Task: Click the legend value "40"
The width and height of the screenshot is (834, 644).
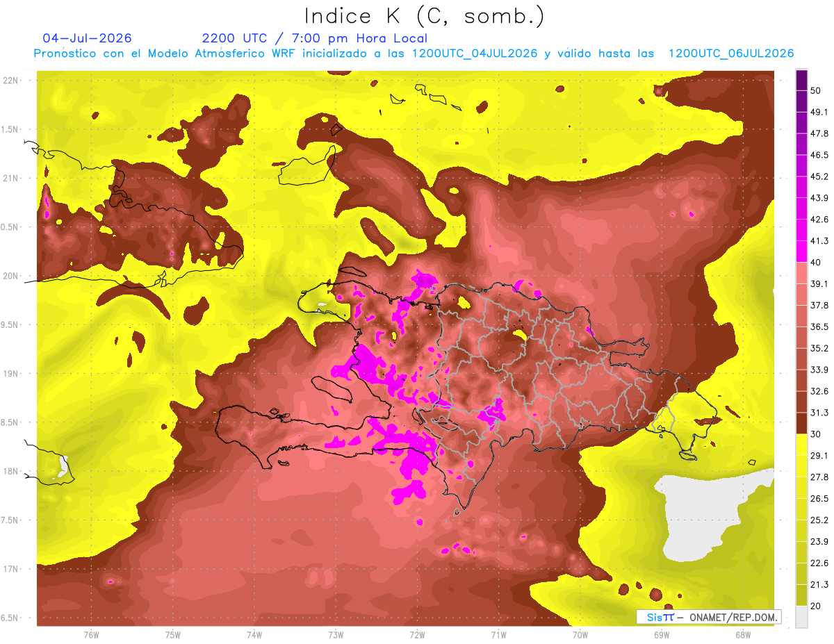Action: [816, 263]
